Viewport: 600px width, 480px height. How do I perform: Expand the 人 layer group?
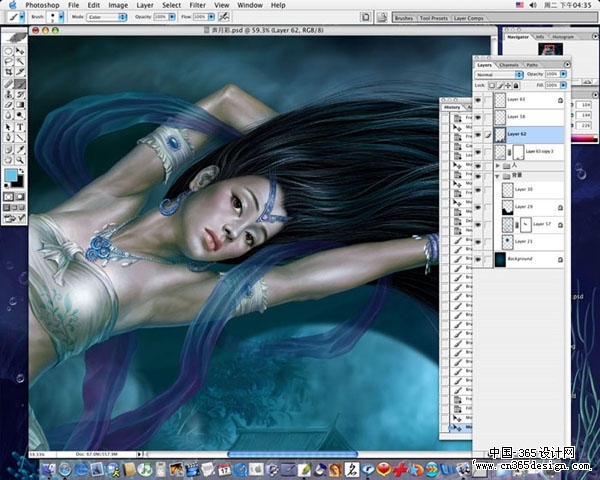pos(498,166)
